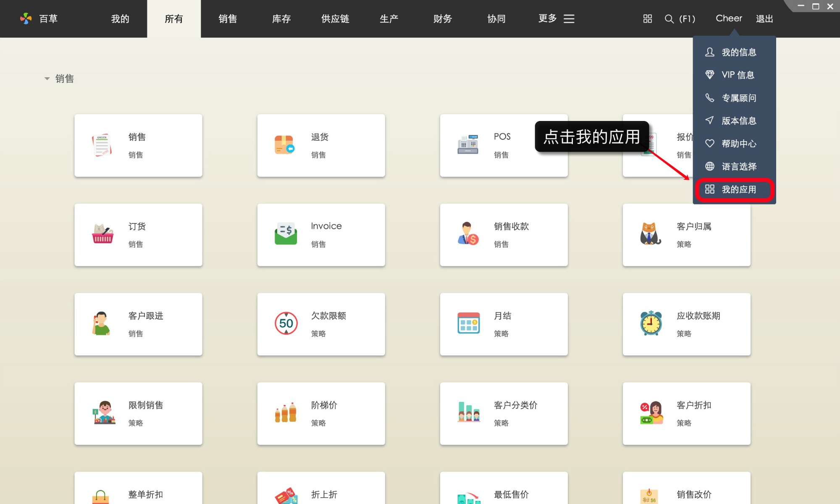This screenshot has height=504, width=840.
Task: Open the 库存 tab
Action: 281,18
